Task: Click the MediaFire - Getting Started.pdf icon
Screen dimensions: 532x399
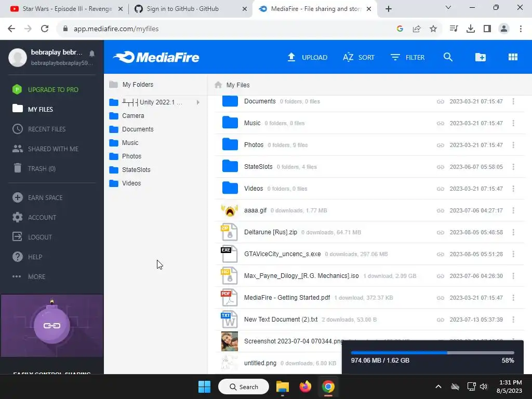Action: point(230,298)
